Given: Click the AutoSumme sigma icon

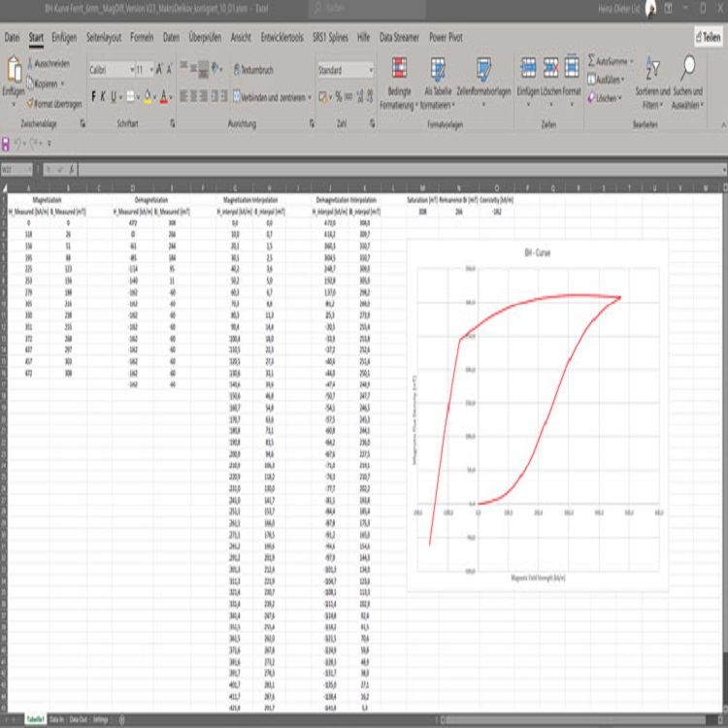Looking at the screenshot, I should (x=592, y=60).
